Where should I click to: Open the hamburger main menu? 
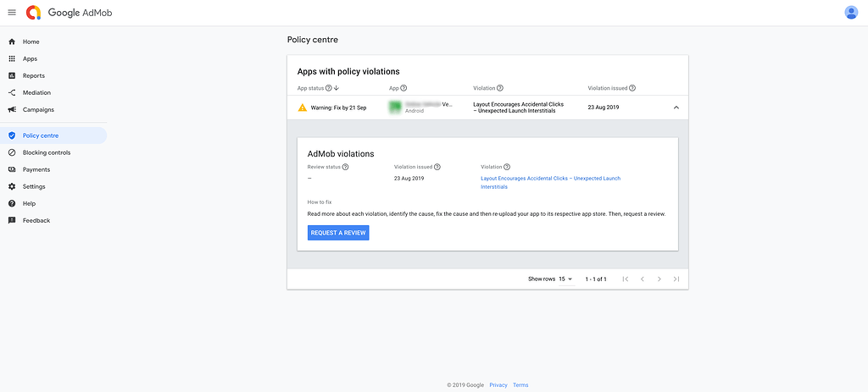point(12,12)
